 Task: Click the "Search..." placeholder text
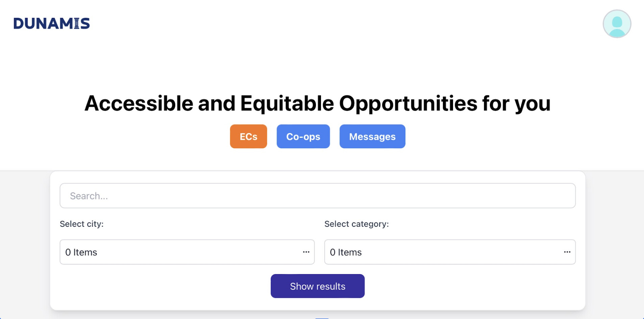click(89, 196)
